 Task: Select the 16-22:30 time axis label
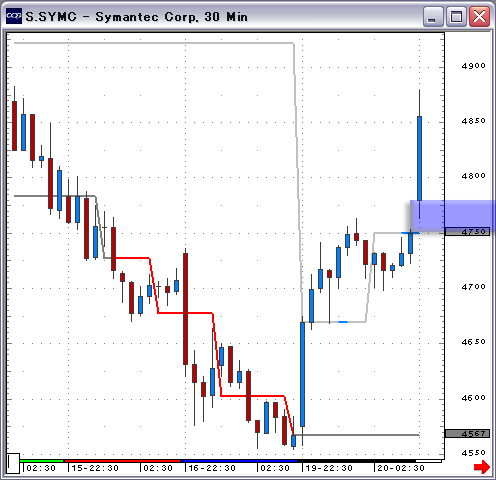pyautogui.click(x=212, y=468)
